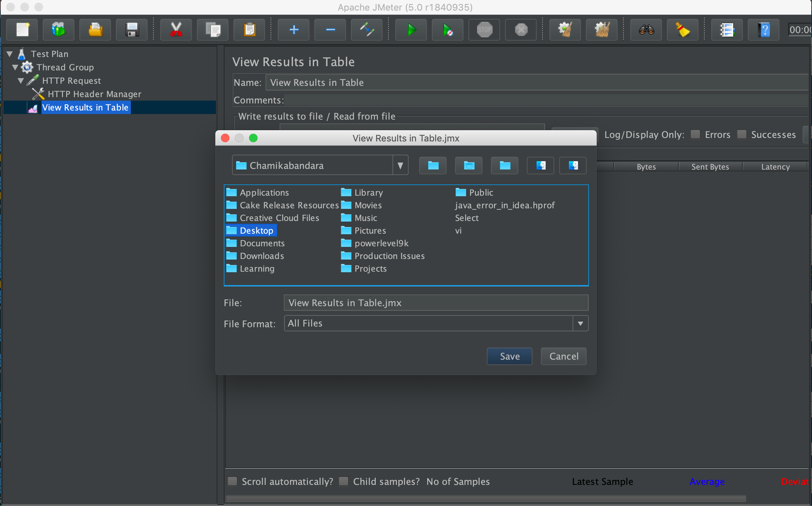The width and height of the screenshot is (812, 506).
Task: Select the java_error_in_idea.hprof file
Action: pyautogui.click(x=505, y=205)
